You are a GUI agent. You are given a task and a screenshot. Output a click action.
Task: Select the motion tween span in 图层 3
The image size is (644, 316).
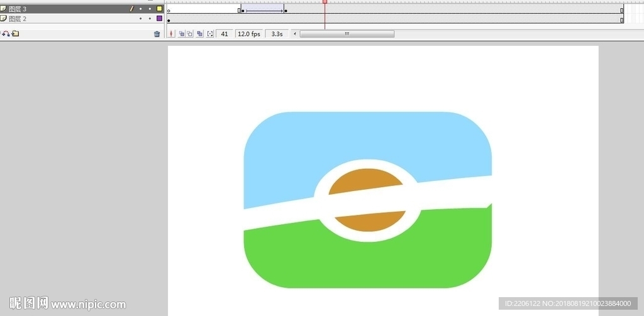tap(264, 10)
